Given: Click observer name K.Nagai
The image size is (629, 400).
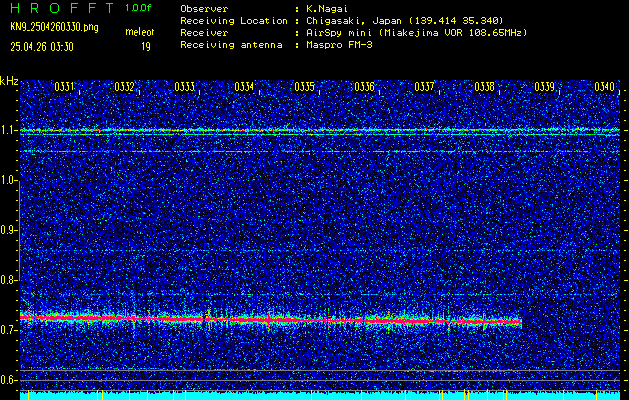Looking at the screenshot, I should pos(327,8).
